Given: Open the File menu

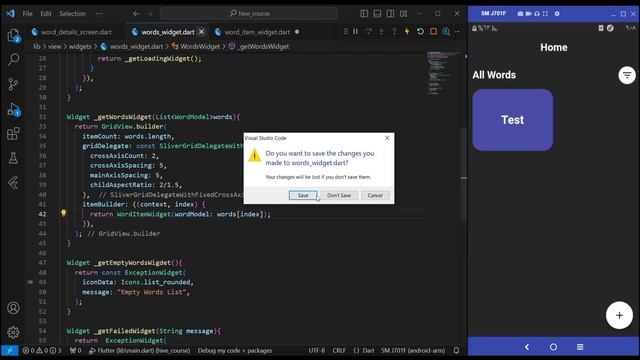Looking at the screenshot, I should coord(27,13).
